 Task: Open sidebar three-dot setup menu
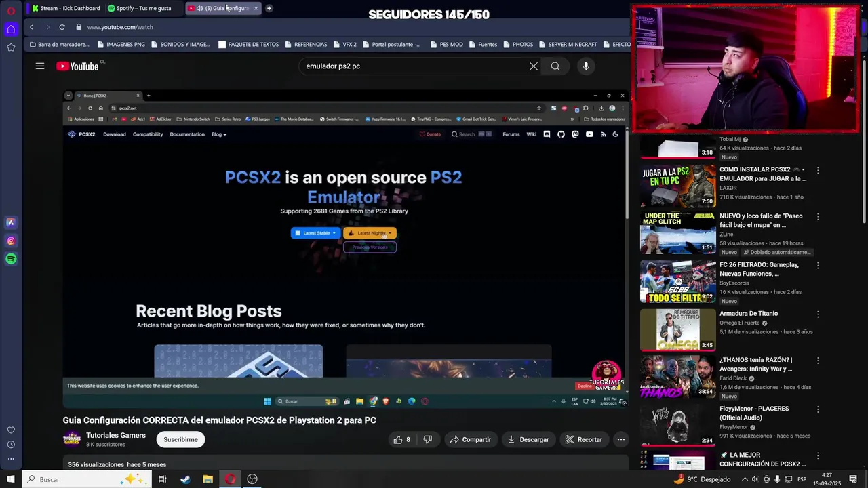[11, 459]
